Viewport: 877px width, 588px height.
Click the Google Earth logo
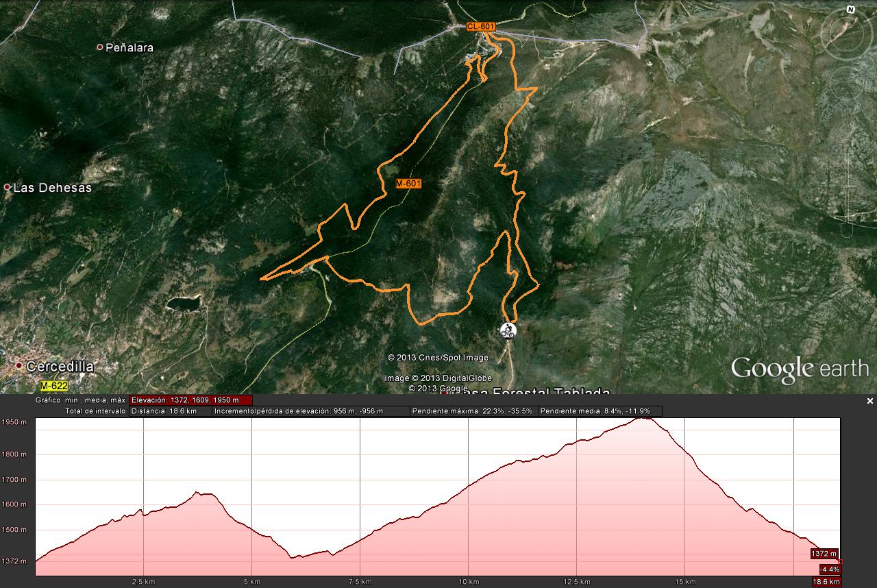(799, 369)
